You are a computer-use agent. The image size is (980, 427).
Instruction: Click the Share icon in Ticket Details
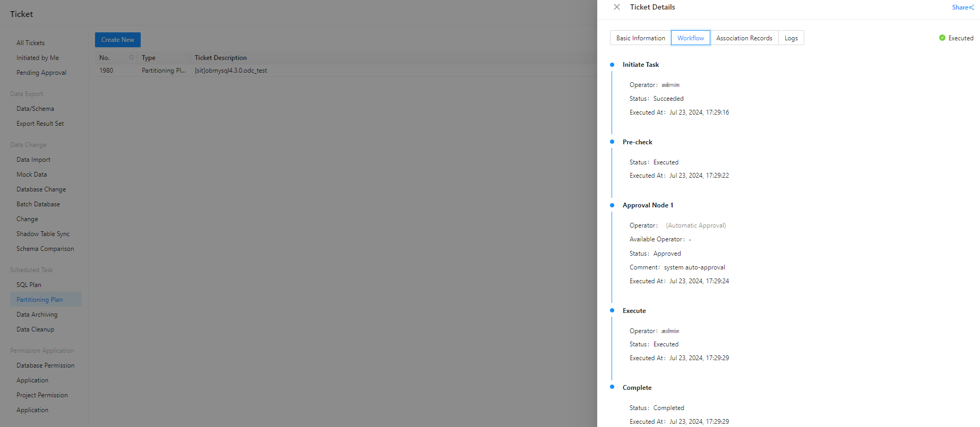pyautogui.click(x=972, y=7)
